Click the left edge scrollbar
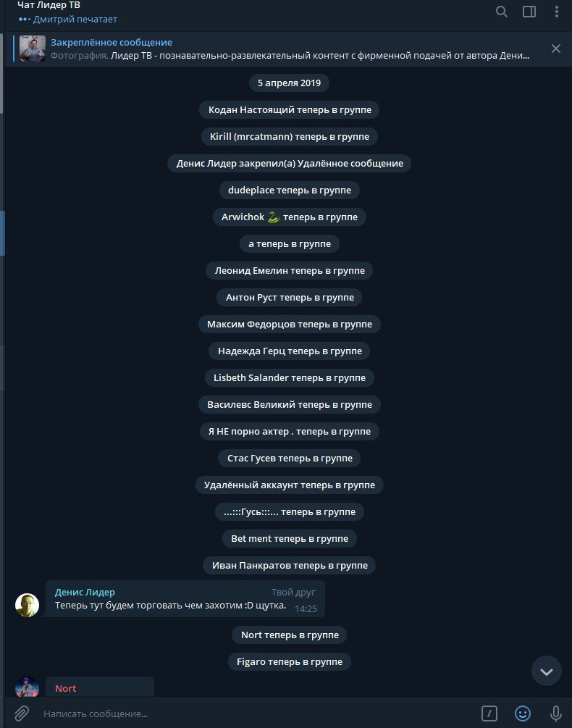Screen dimensions: 572x728 click(x=2, y=232)
